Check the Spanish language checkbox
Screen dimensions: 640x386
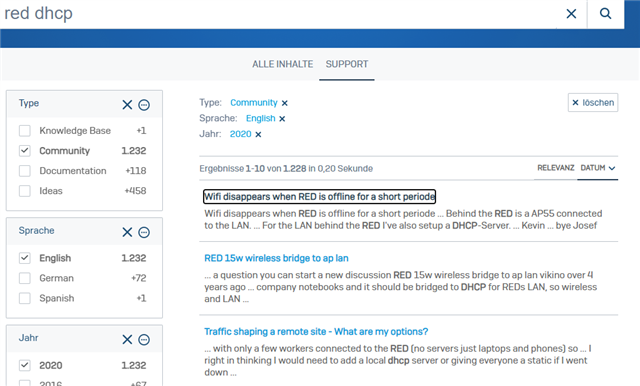tap(25, 298)
